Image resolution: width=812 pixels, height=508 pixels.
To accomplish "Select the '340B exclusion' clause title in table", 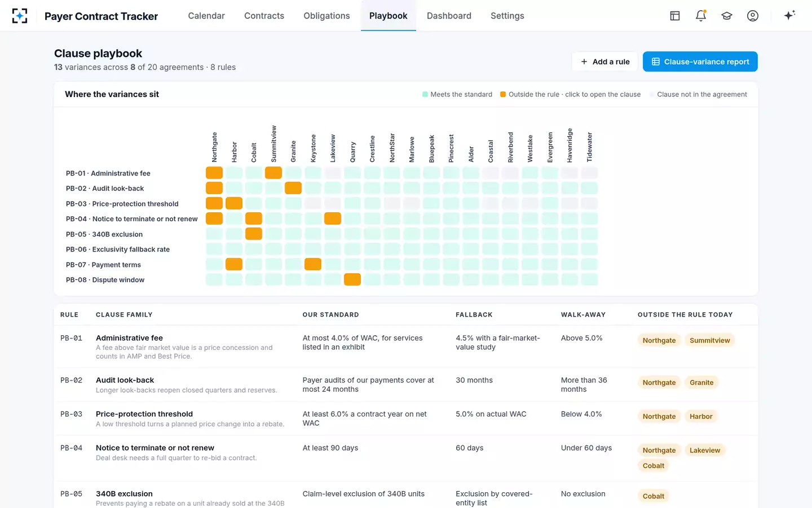I will 124,493.
